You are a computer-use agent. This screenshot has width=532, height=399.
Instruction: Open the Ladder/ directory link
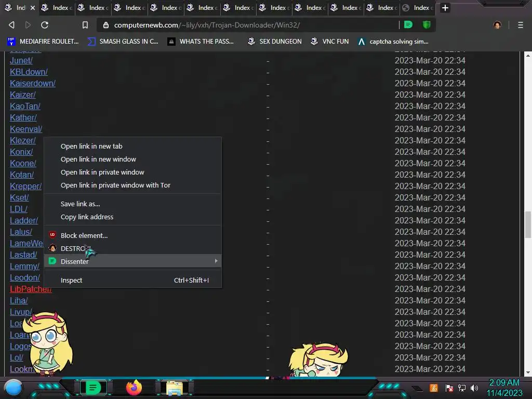[24, 220]
